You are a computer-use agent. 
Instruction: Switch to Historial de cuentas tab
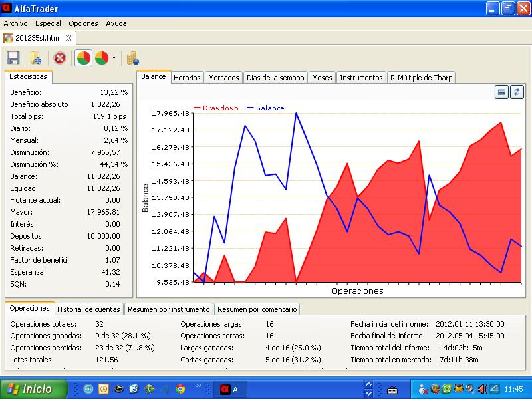[x=88, y=309]
